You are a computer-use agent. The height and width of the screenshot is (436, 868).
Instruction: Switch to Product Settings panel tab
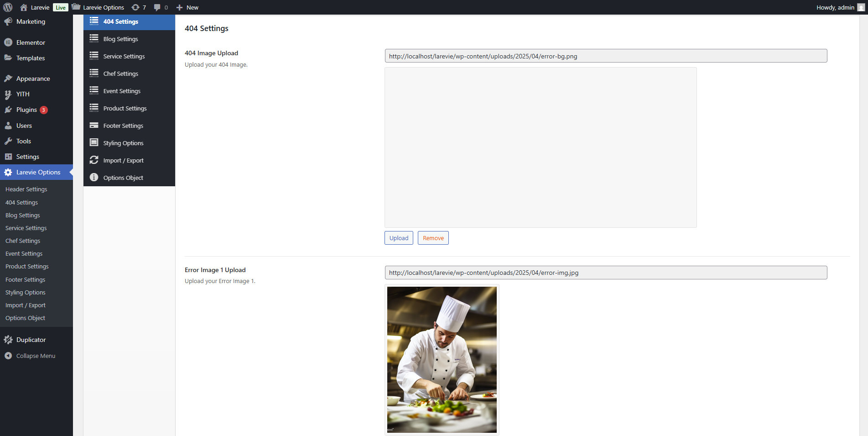[130, 108]
